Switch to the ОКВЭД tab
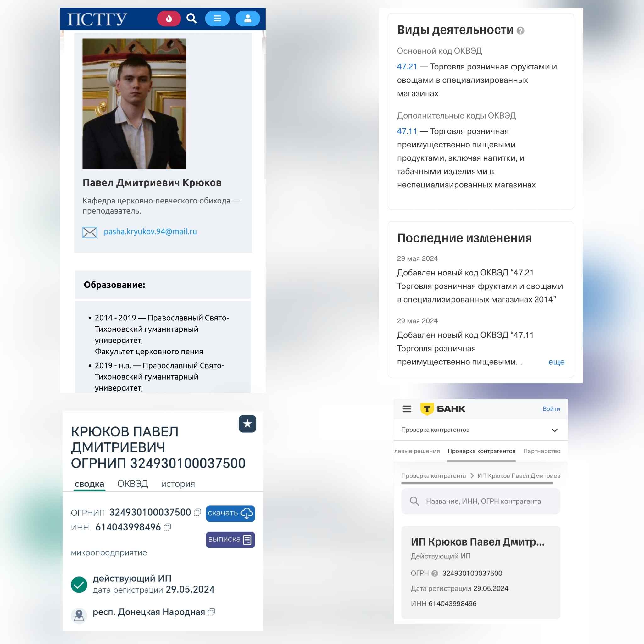This screenshot has height=644, width=644. click(133, 484)
